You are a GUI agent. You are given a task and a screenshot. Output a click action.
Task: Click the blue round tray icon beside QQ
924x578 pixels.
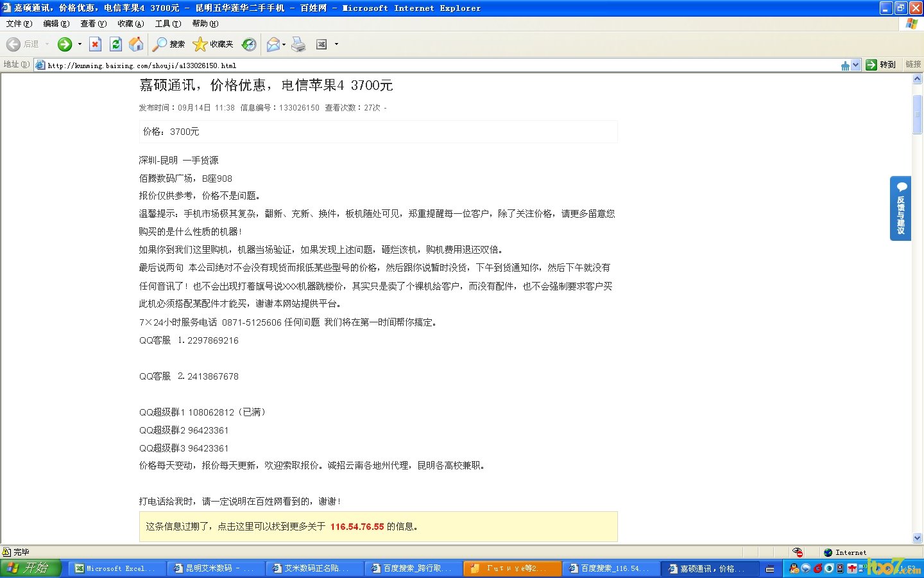[x=806, y=568]
